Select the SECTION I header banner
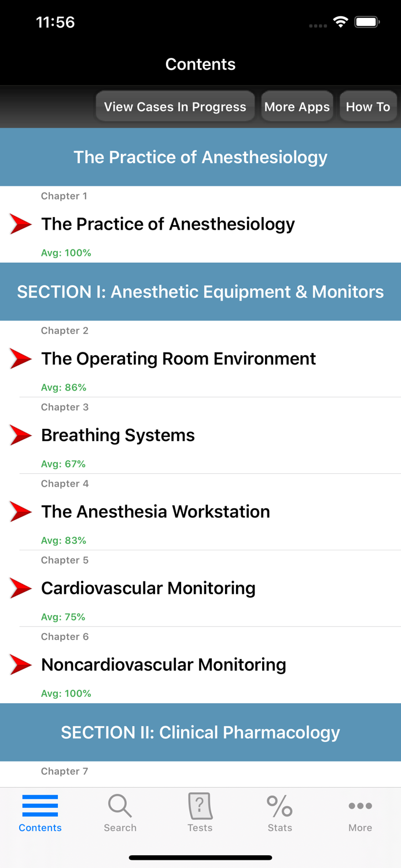This screenshot has height=868, width=401. (200, 292)
